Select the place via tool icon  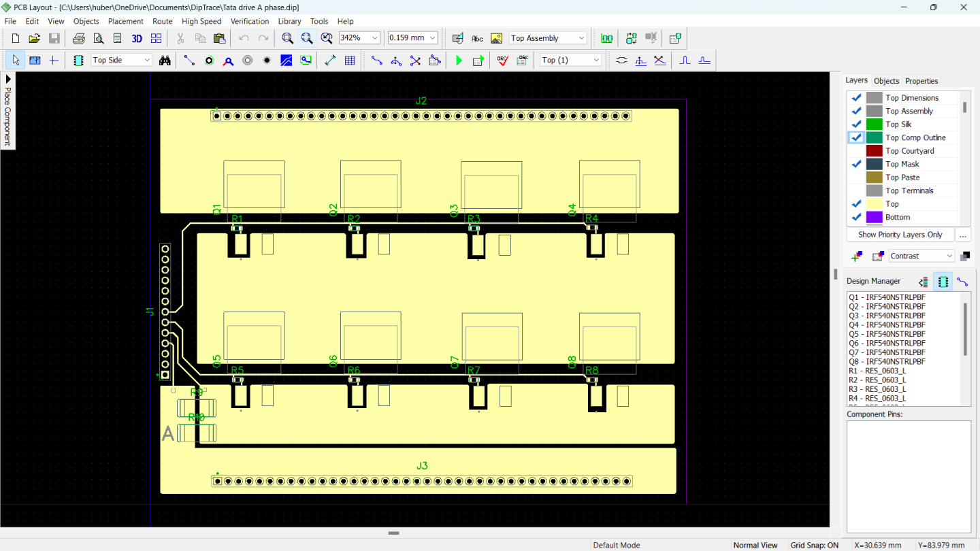(209, 60)
